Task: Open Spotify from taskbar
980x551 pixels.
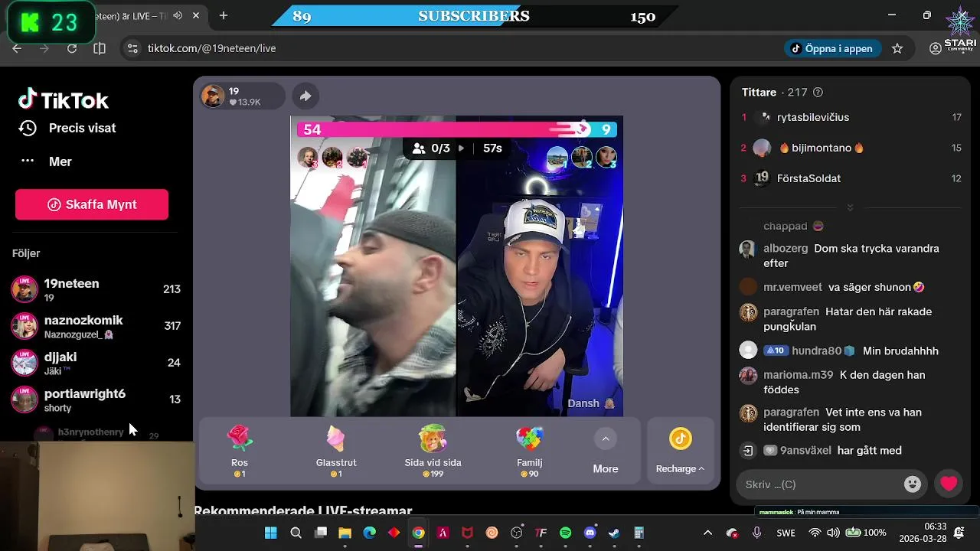Action: (565, 533)
